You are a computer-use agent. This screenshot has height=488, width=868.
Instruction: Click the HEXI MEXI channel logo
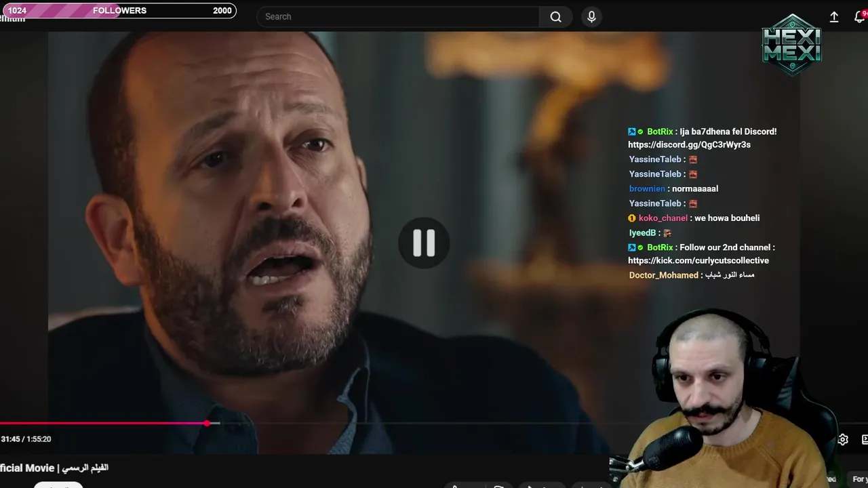(x=791, y=45)
